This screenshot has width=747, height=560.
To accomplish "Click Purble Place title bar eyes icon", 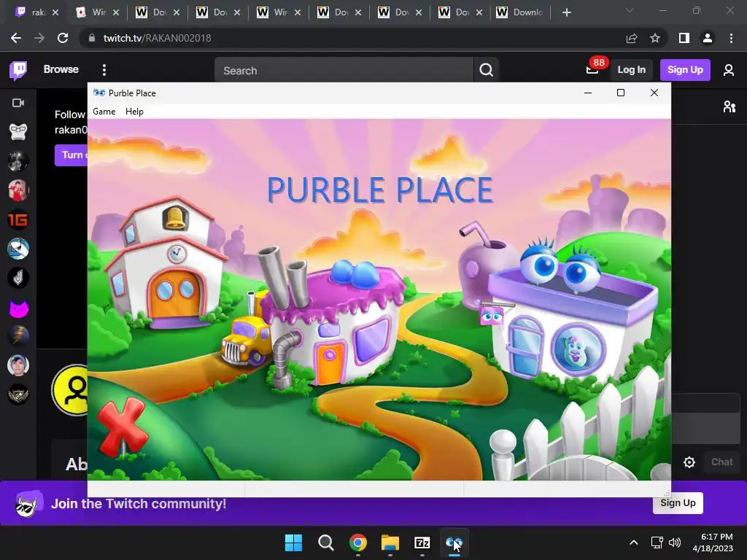I will coord(99,93).
